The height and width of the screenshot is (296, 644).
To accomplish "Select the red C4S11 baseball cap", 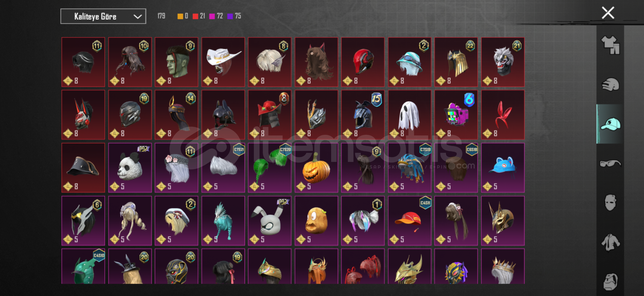I will coord(409,221).
